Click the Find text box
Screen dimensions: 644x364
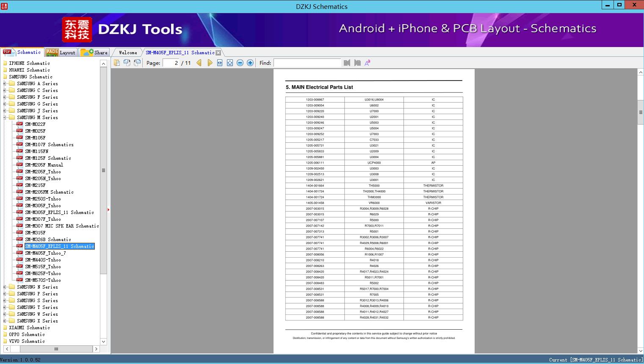point(307,63)
